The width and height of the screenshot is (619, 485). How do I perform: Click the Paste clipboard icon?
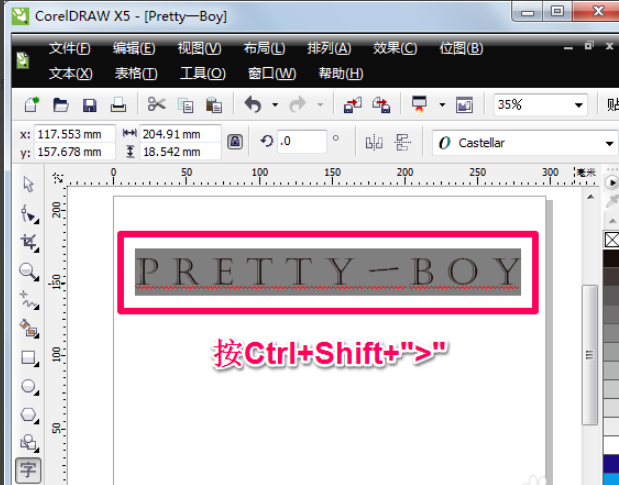214,105
